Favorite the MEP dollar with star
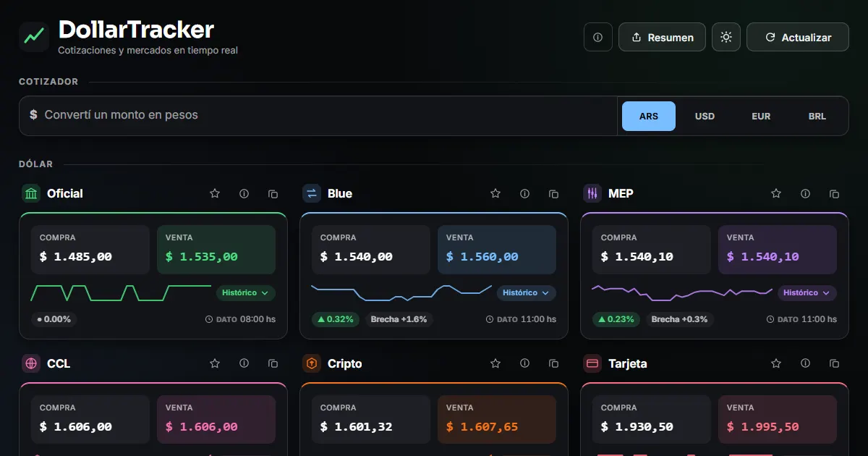 tap(776, 193)
